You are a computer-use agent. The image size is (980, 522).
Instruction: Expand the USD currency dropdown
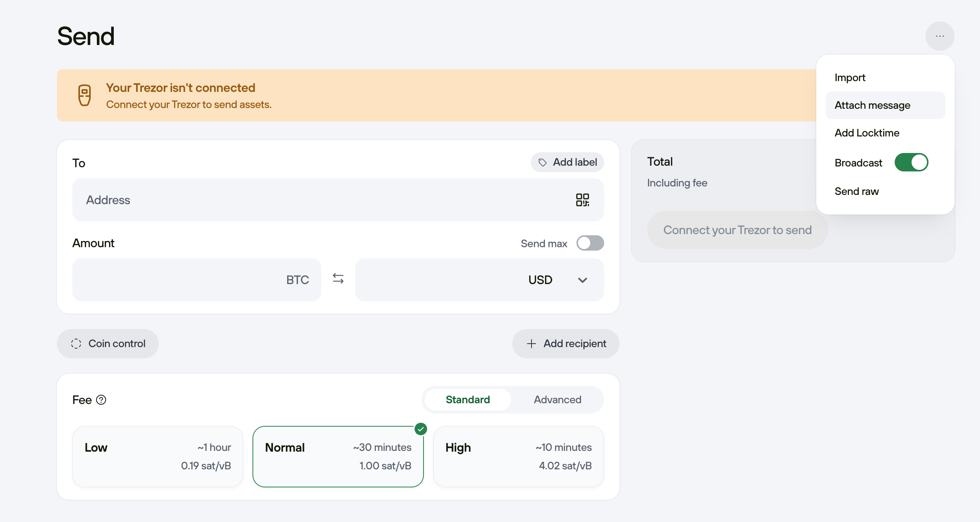coord(582,280)
